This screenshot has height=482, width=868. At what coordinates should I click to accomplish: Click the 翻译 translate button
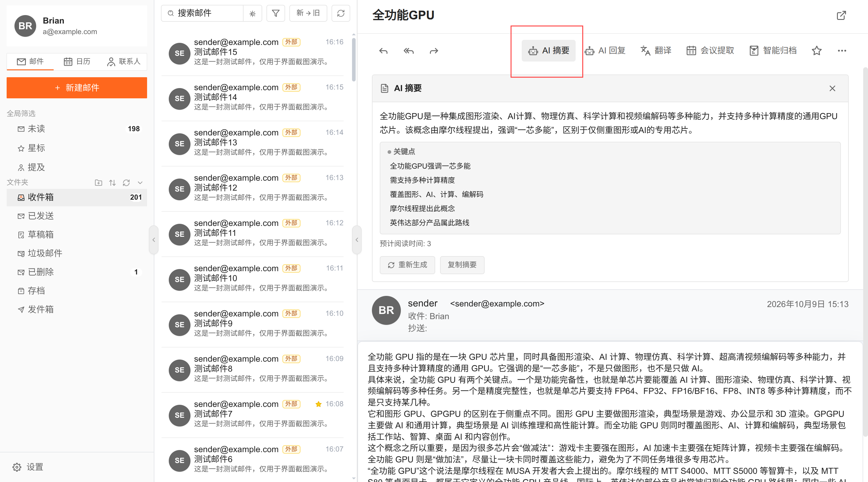[x=656, y=51]
